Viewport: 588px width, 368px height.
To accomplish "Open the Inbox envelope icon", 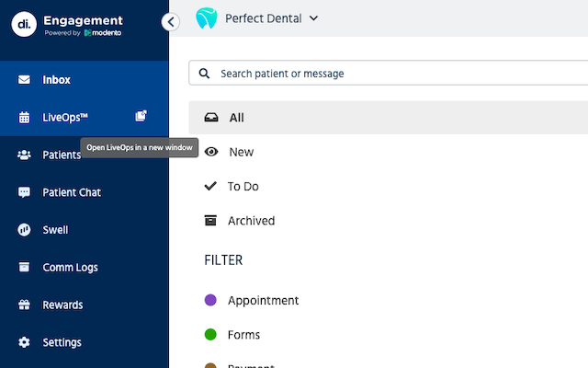I will coord(25,80).
